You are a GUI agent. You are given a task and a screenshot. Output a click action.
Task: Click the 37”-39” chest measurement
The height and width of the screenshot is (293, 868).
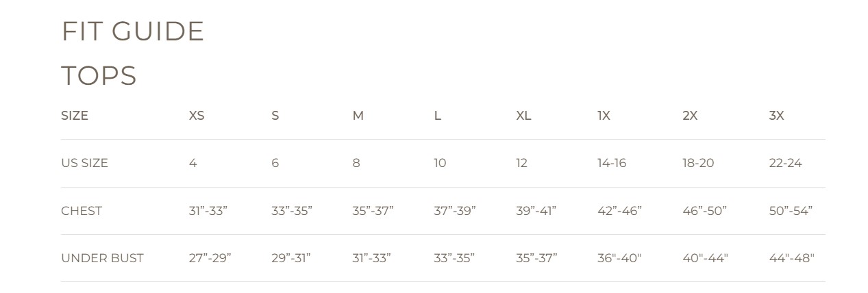tap(454, 211)
